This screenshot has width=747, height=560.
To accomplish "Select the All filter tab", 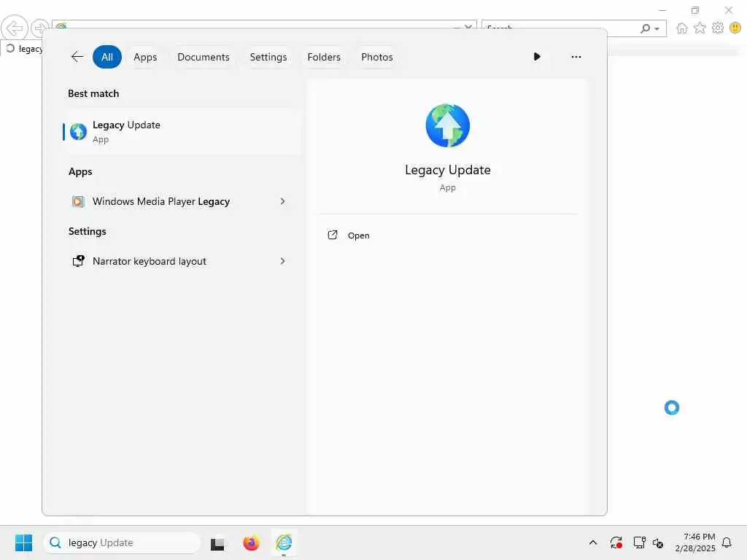I will [107, 57].
